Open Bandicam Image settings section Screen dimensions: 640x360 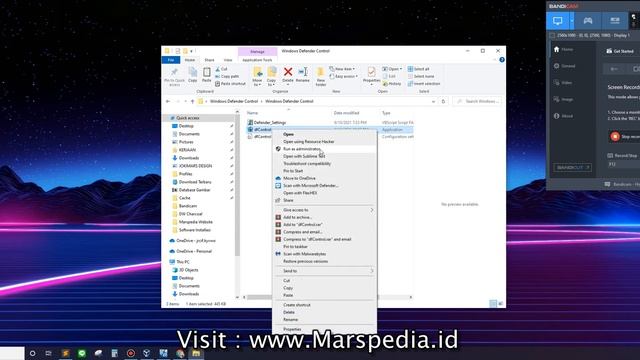pos(563,100)
